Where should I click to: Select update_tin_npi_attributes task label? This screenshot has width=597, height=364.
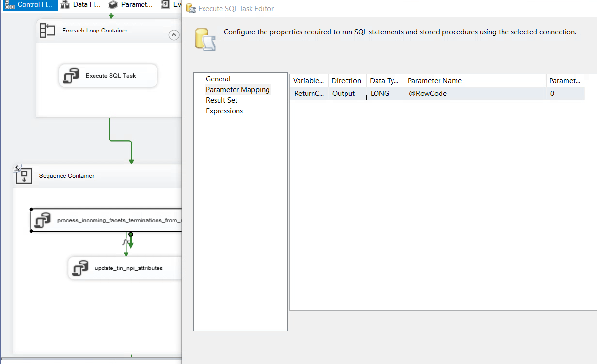coord(129,268)
